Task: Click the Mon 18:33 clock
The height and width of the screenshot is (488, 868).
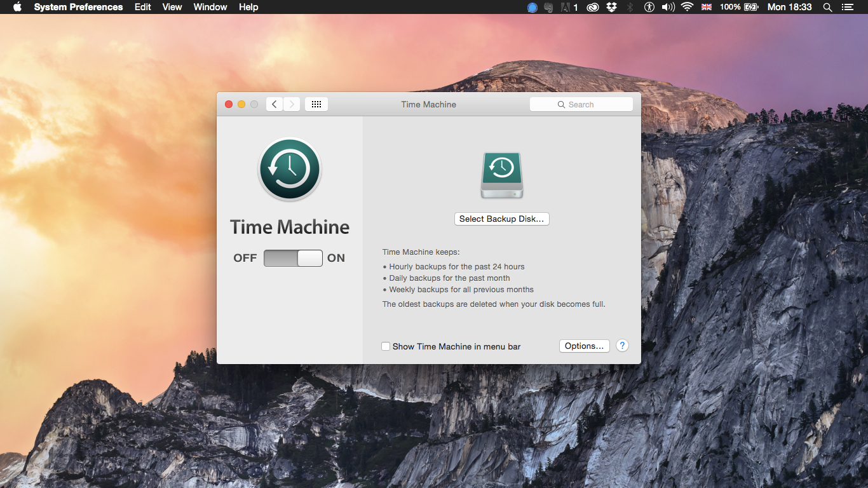Action: pos(790,7)
